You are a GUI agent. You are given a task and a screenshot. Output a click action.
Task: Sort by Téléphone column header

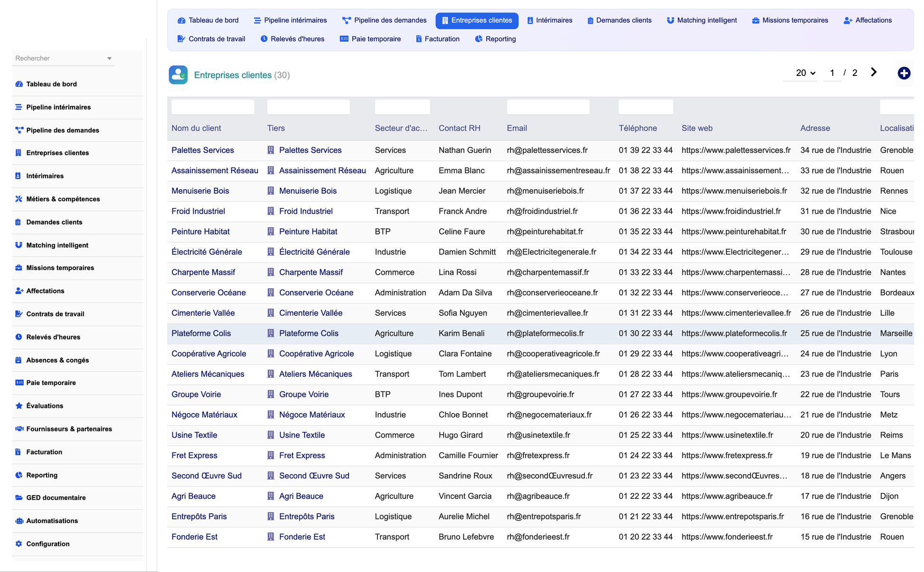coord(638,128)
